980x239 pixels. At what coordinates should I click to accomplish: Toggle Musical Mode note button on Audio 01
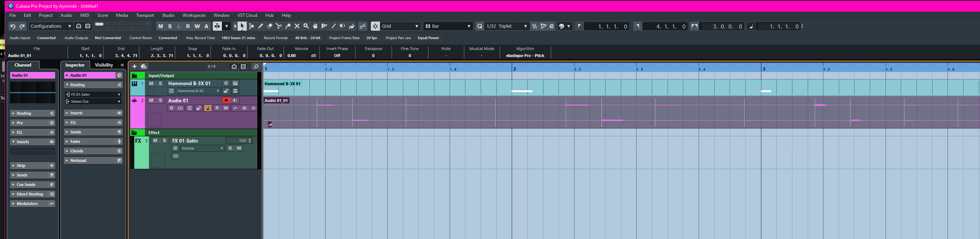click(208, 108)
